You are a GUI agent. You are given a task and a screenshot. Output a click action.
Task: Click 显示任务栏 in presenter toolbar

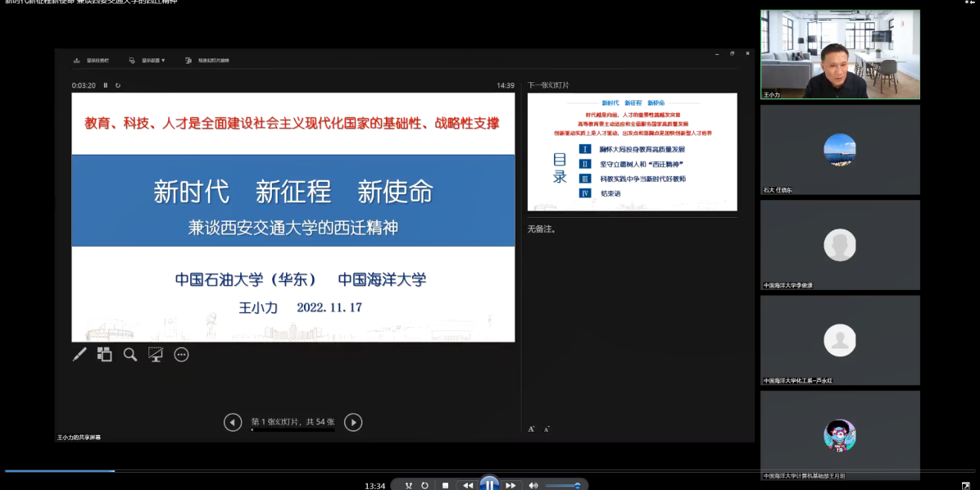[x=92, y=60]
